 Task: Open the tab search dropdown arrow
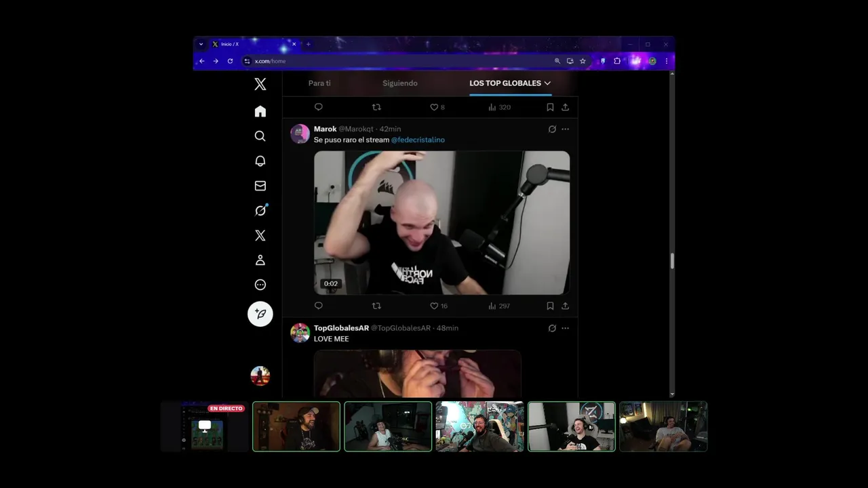click(201, 44)
